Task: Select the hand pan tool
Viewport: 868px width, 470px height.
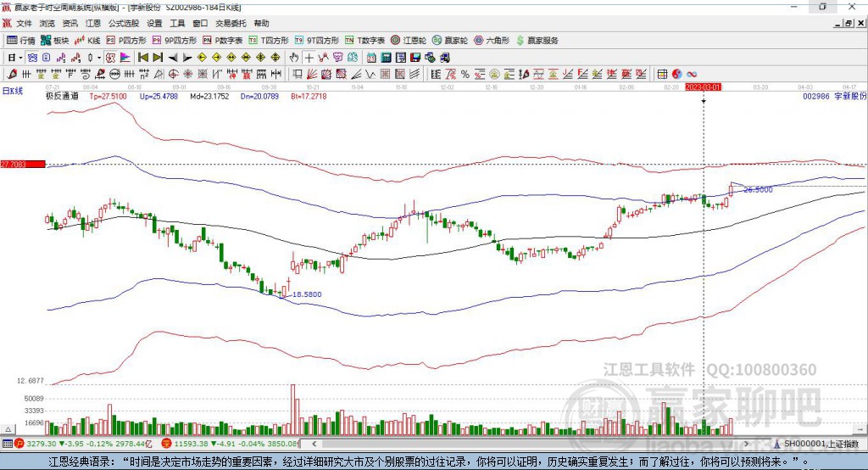Action: click(x=294, y=58)
